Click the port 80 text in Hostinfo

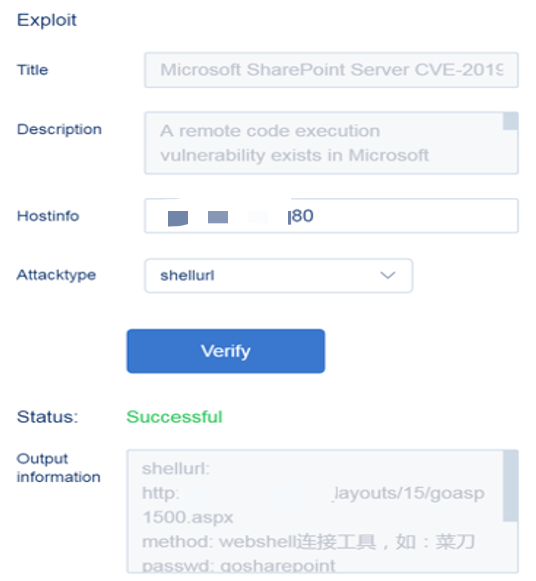pos(302,216)
